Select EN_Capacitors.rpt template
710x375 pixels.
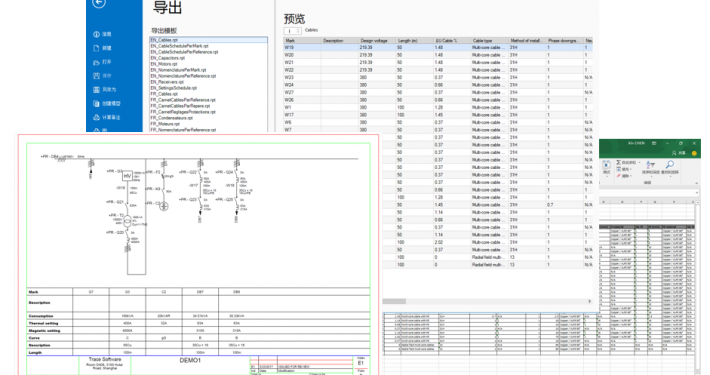tap(168, 58)
